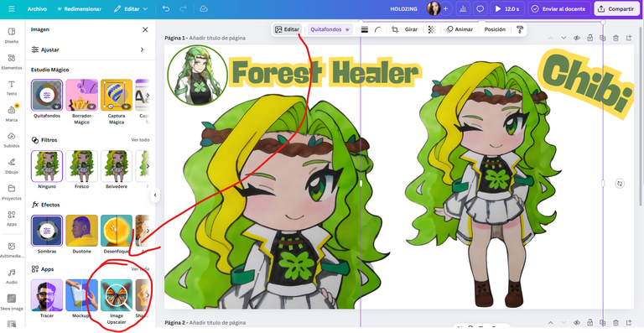Open transparency checkerboard tool
Screen dimensions: 644x333
432,29
